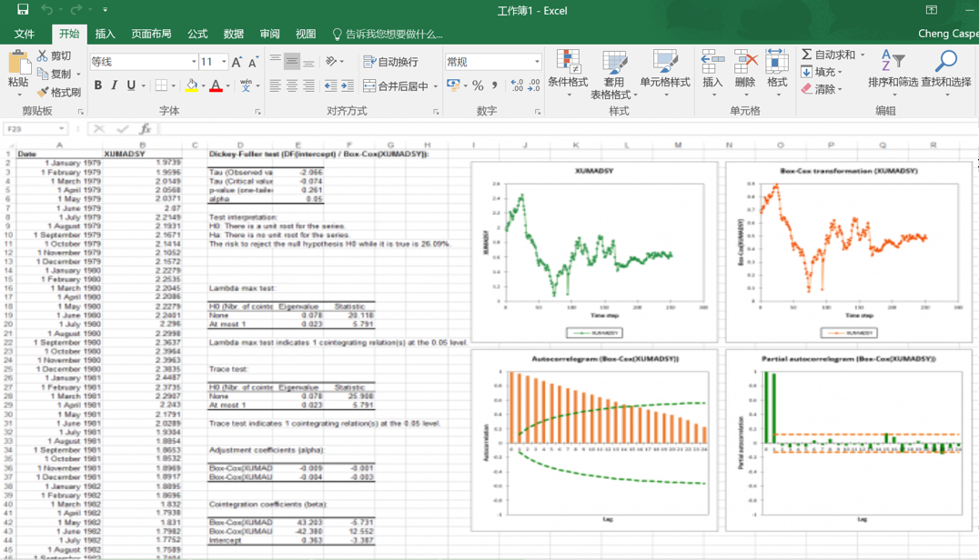Click the Format Painter (格式刷) icon

[43, 93]
